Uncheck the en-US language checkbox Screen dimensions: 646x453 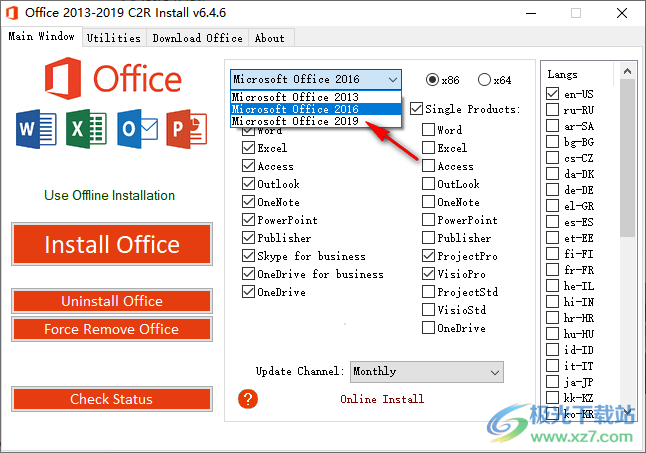coord(552,93)
